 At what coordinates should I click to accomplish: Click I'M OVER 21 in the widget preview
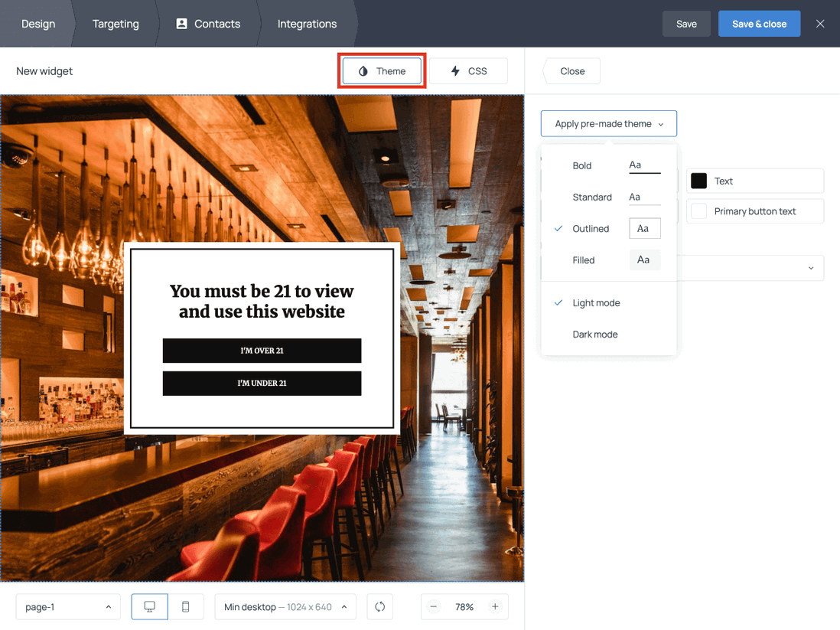(x=262, y=350)
